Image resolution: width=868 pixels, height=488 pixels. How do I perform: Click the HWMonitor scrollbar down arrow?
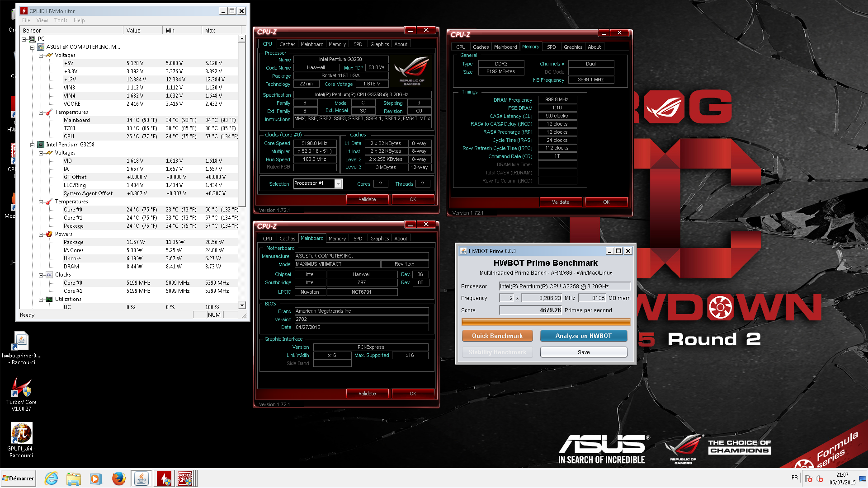242,305
